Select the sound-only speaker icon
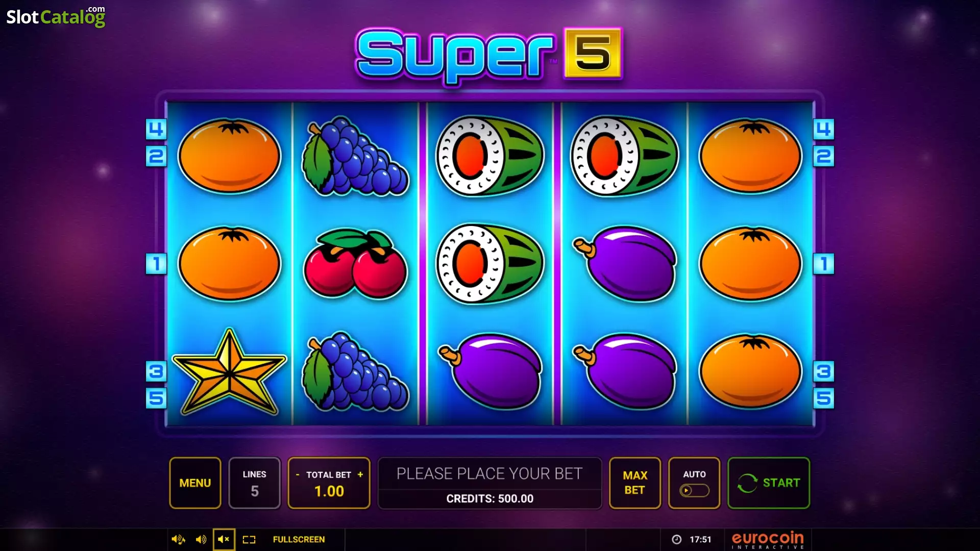 [x=201, y=539]
